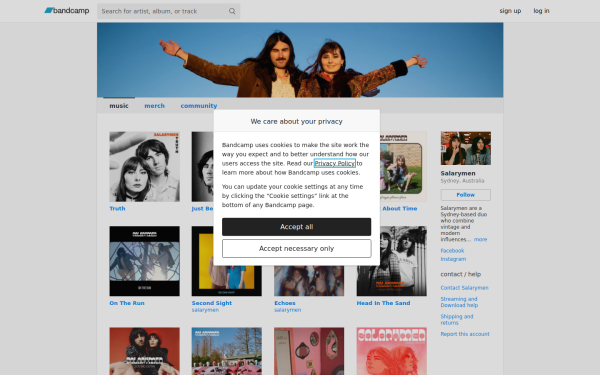Click the Head In The Sand title
The height and width of the screenshot is (375, 600).
click(x=383, y=303)
